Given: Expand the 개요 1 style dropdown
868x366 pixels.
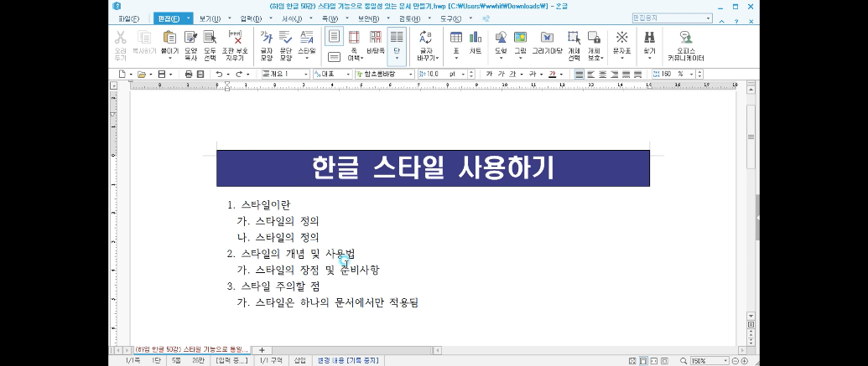Looking at the screenshot, I should 307,74.
